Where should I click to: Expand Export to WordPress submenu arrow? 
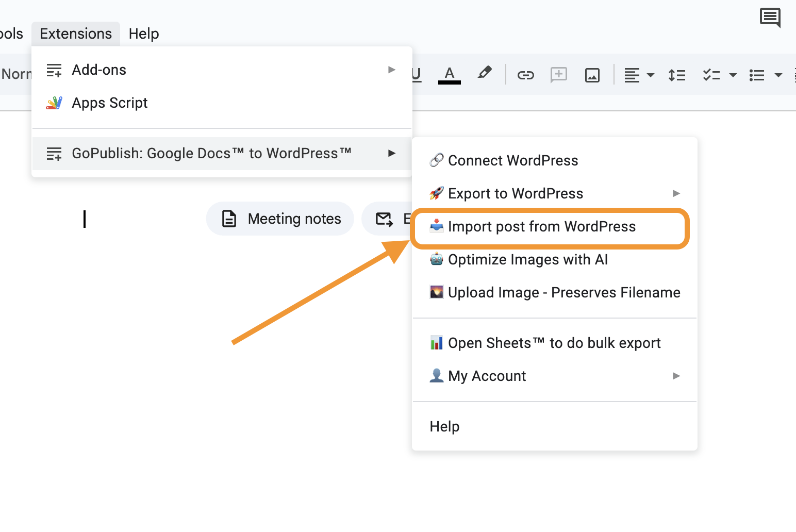point(676,193)
